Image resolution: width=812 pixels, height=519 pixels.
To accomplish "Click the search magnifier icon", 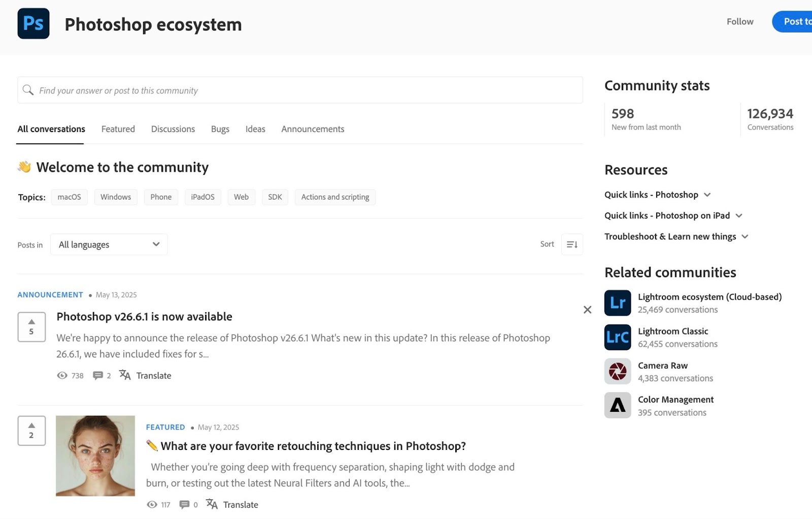I will click(28, 90).
